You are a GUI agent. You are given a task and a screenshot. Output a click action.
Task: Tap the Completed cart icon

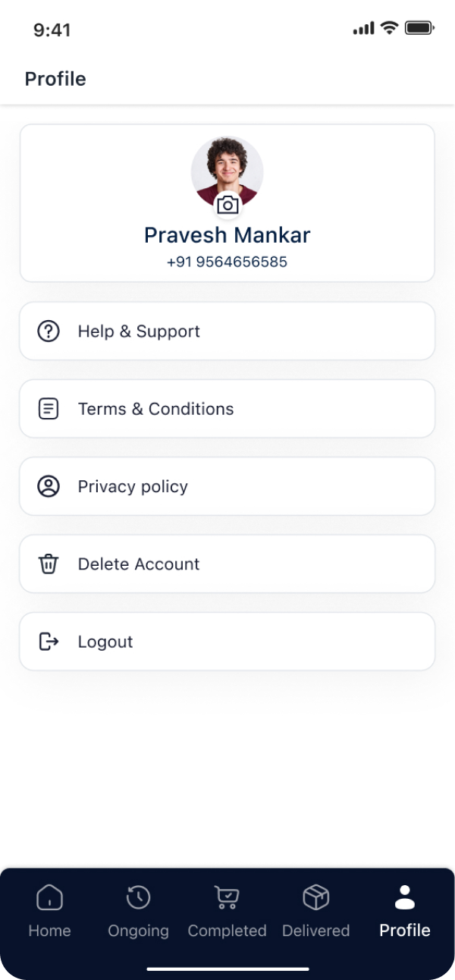(x=227, y=898)
